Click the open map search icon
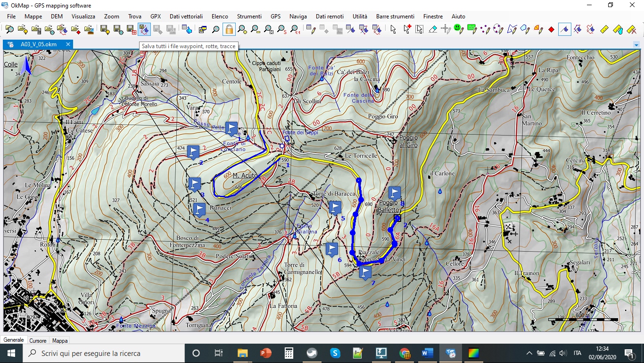644x363 pixels. click(x=9, y=30)
